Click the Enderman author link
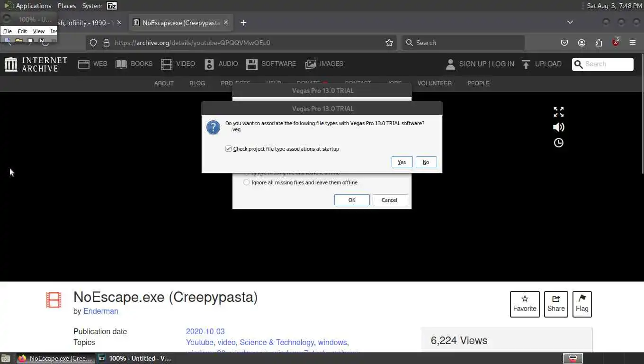This screenshot has width=644, height=364. 101,311
